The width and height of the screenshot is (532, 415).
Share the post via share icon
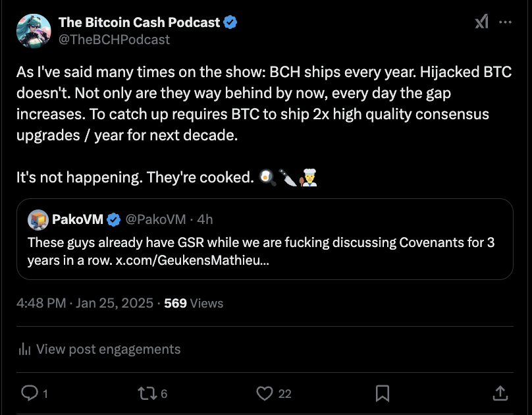[x=500, y=393]
